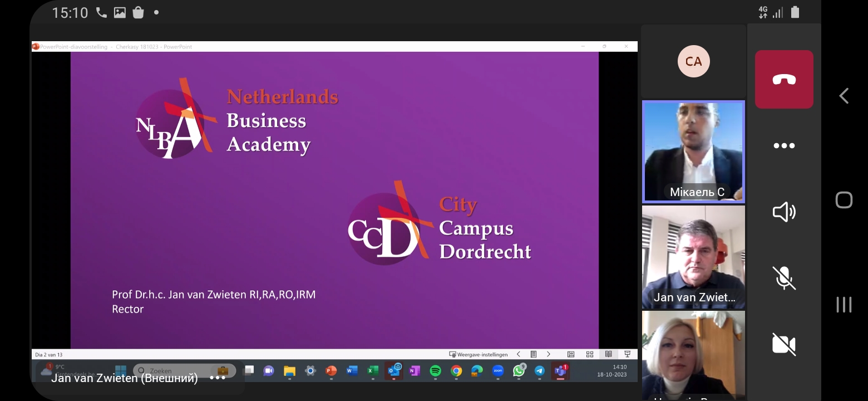Open Excel from the shared taskbar
868x401 pixels.
pyautogui.click(x=373, y=370)
